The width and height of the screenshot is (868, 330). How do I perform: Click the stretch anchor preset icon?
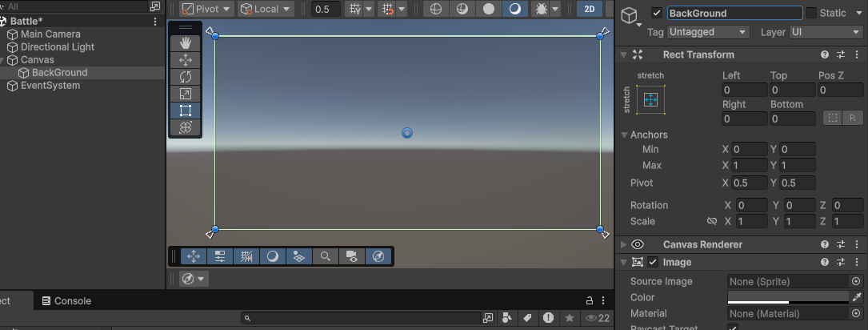pos(650,100)
